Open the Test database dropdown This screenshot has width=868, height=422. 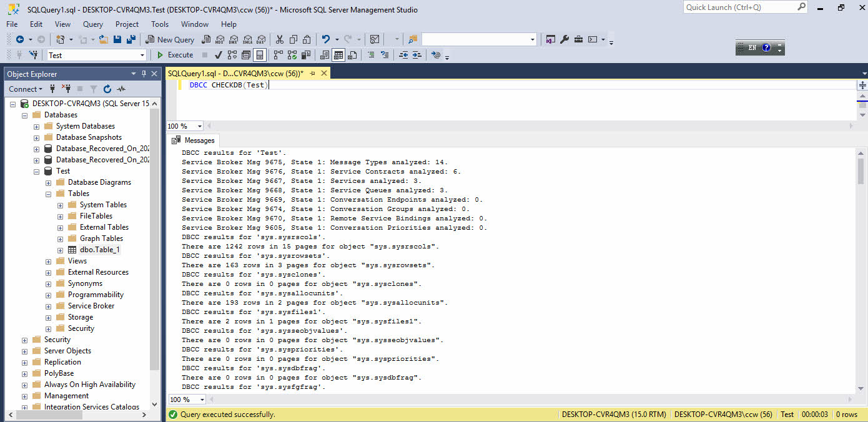142,55
